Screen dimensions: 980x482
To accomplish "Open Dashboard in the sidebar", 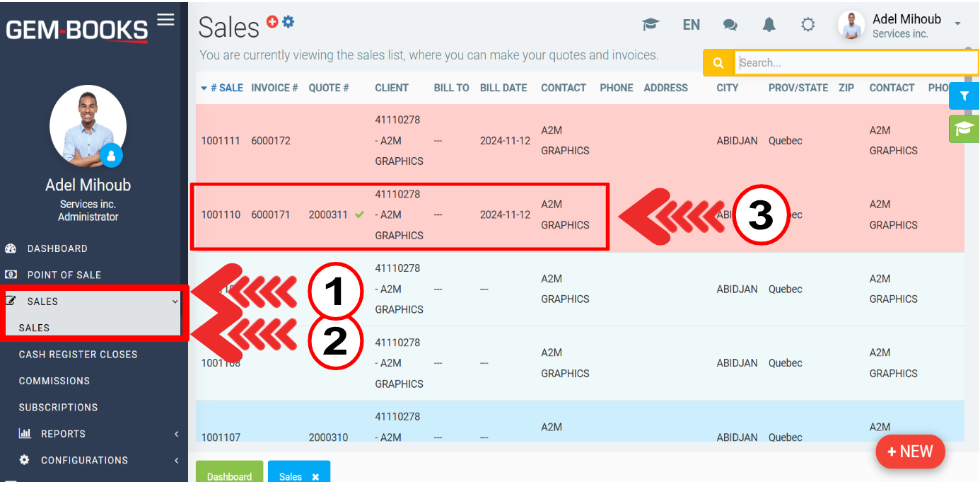I will pyautogui.click(x=57, y=248).
